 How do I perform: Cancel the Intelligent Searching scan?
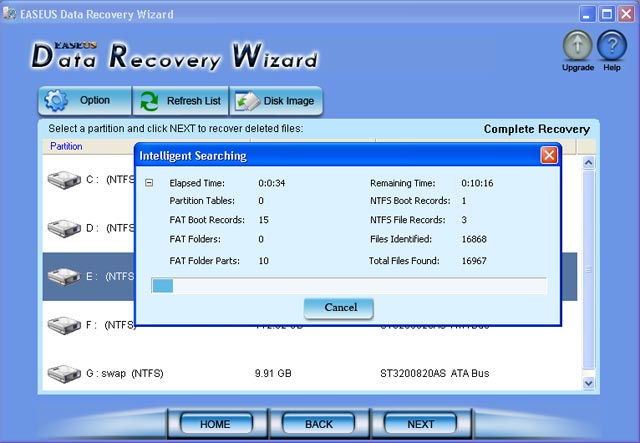(x=338, y=308)
